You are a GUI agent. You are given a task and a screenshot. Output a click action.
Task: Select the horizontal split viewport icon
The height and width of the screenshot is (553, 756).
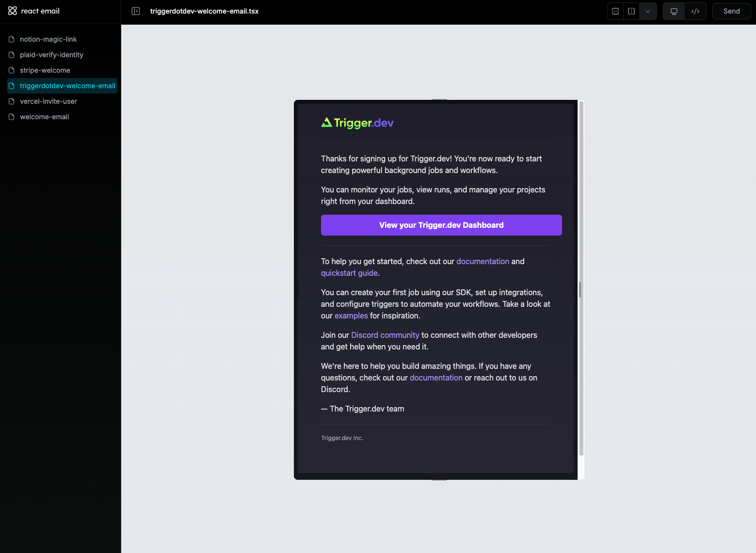(x=615, y=11)
